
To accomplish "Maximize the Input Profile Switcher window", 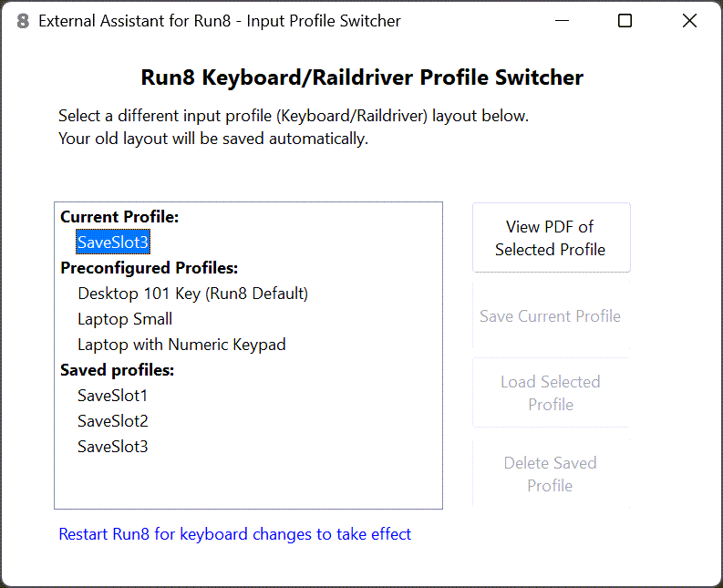I will [625, 21].
